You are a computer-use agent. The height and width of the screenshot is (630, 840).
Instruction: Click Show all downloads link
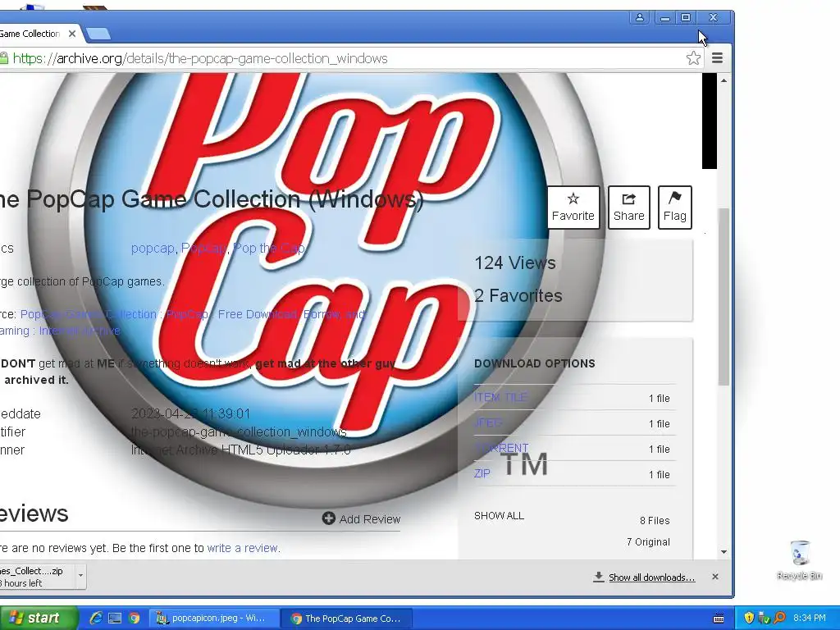click(651, 577)
